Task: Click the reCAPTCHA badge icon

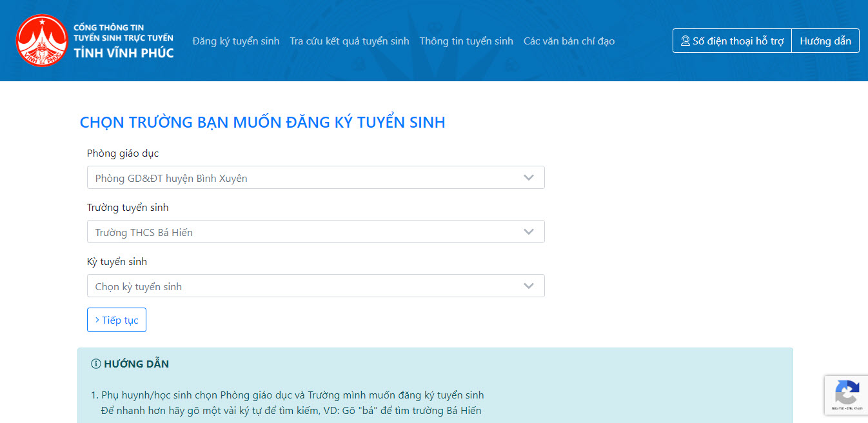Action: click(847, 392)
